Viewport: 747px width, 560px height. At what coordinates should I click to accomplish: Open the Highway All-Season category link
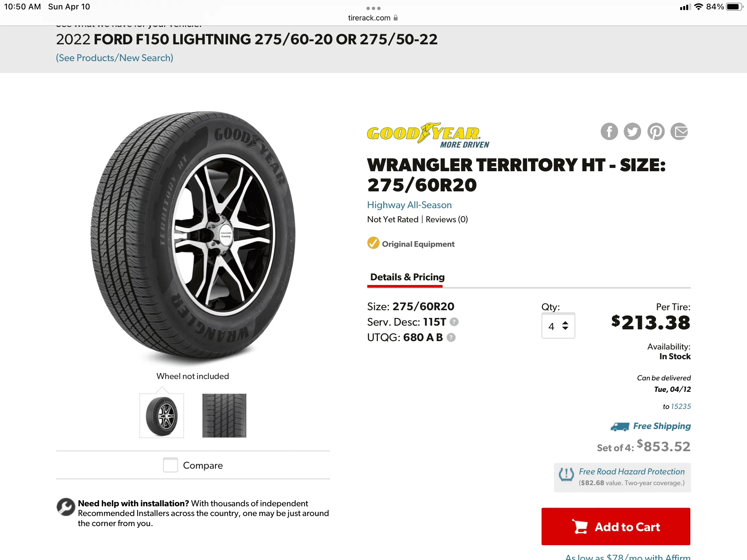(x=409, y=205)
